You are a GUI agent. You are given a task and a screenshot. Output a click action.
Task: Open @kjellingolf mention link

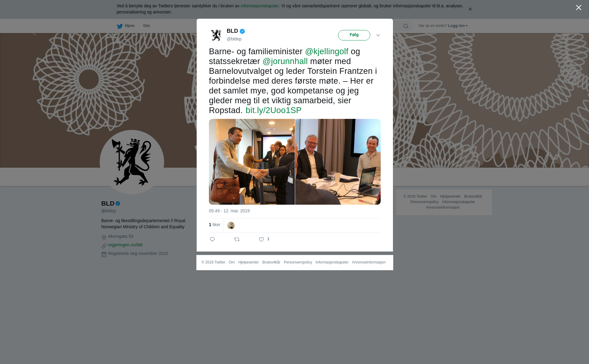(327, 51)
